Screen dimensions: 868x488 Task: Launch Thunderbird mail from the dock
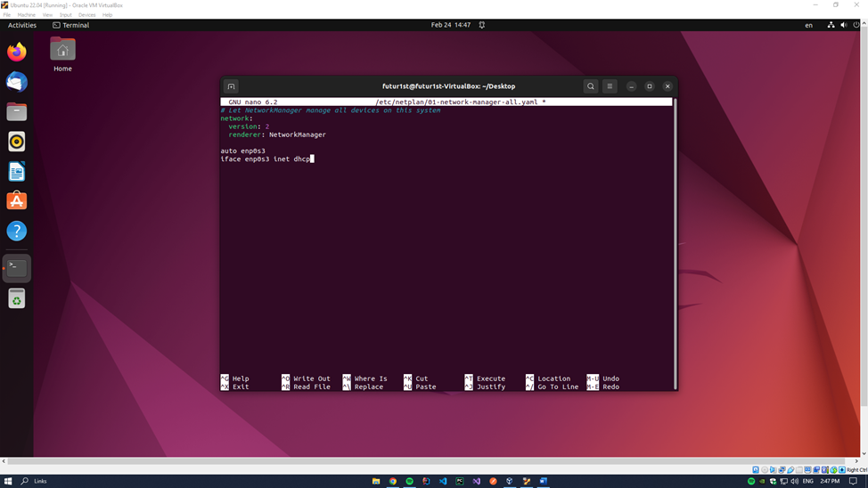pyautogui.click(x=17, y=82)
